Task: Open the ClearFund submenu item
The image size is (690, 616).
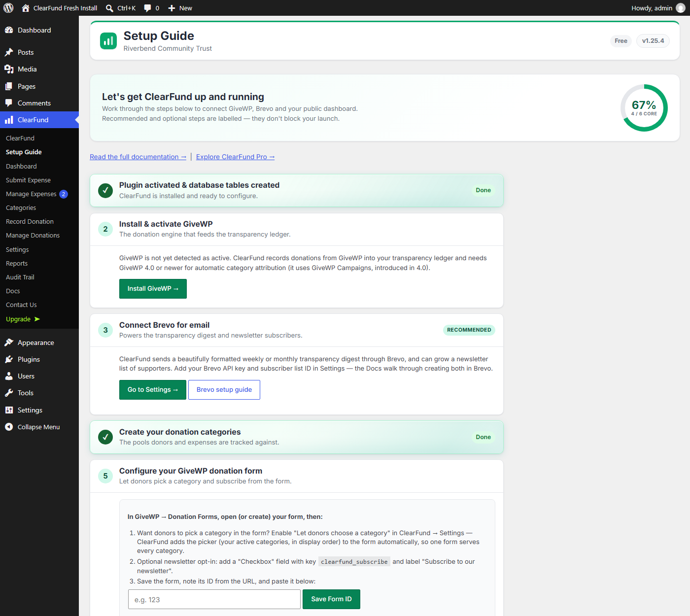Action: (x=20, y=138)
